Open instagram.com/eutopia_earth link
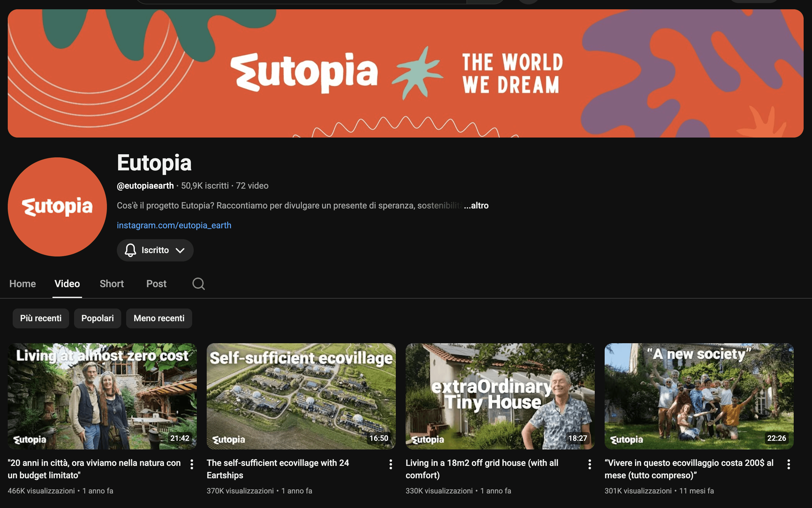The width and height of the screenshot is (812, 508). (x=174, y=225)
